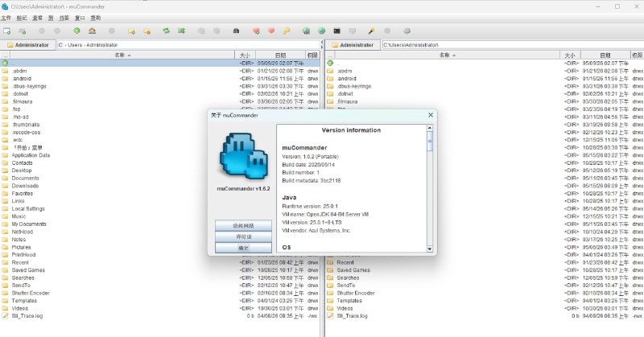Confirm the About dialog with 确定
The height and width of the screenshot is (337, 644).
tap(244, 248)
